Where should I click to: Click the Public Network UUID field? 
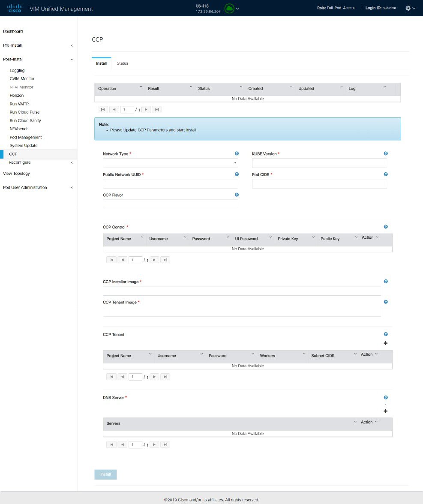click(x=171, y=183)
